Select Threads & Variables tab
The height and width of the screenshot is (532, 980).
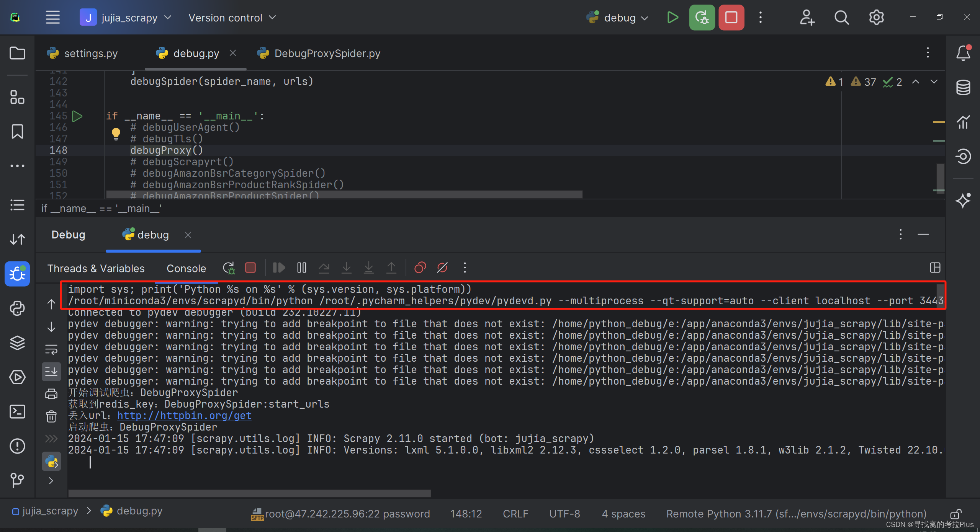pyautogui.click(x=96, y=268)
